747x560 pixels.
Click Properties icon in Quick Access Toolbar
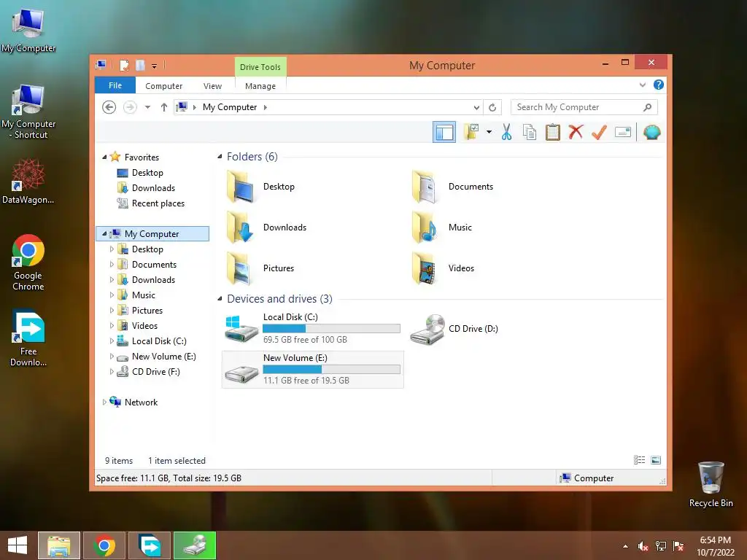[x=124, y=65]
